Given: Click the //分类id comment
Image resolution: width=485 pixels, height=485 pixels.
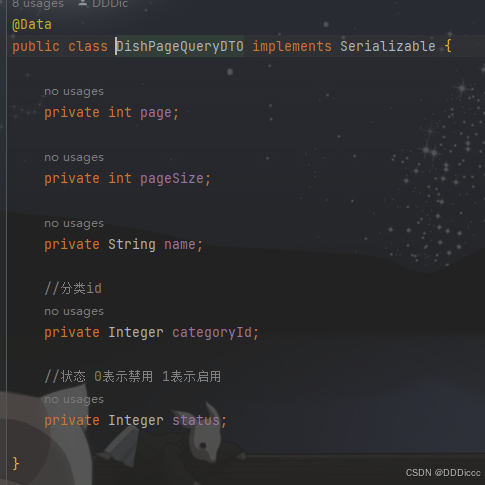Looking at the screenshot, I should (73, 288).
